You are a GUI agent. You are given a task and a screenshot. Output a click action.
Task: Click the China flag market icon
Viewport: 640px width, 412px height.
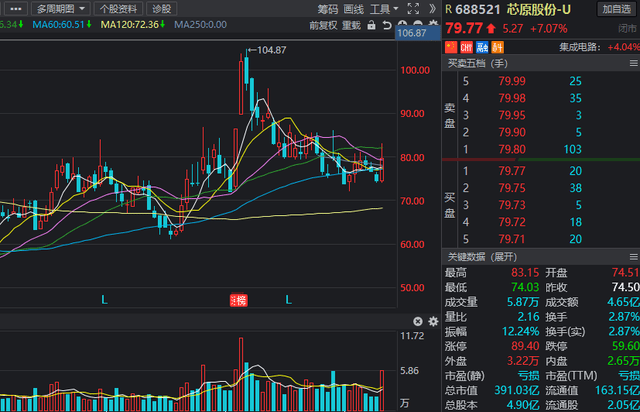point(450,46)
